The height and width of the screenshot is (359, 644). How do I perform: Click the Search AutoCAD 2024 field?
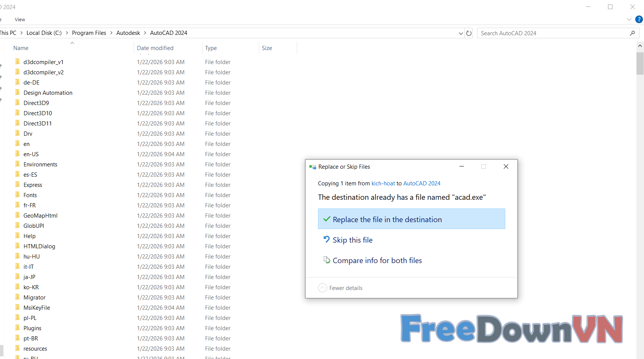pyautogui.click(x=553, y=33)
